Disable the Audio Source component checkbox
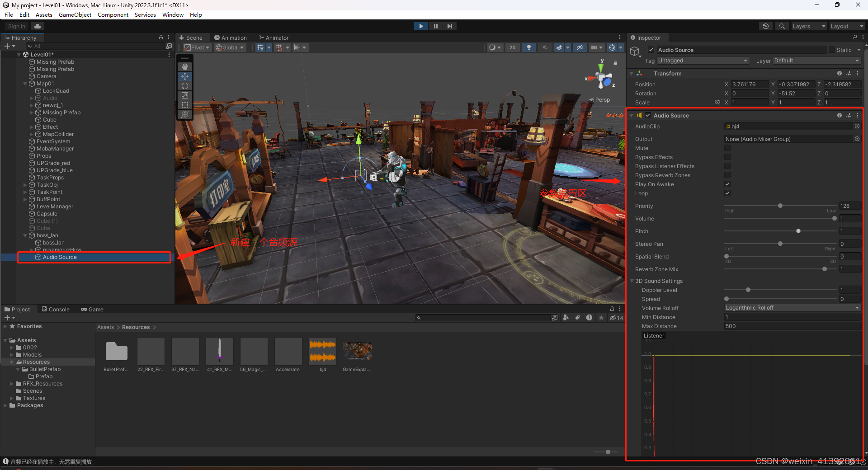This screenshot has height=470, width=868. [648, 115]
